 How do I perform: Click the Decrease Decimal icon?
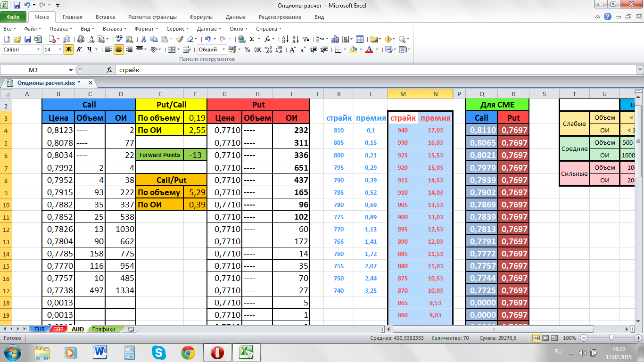[279, 49]
